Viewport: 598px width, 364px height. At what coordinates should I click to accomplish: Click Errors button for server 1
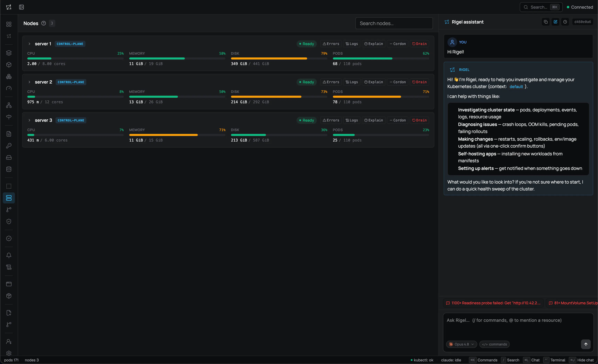point(331,44)
